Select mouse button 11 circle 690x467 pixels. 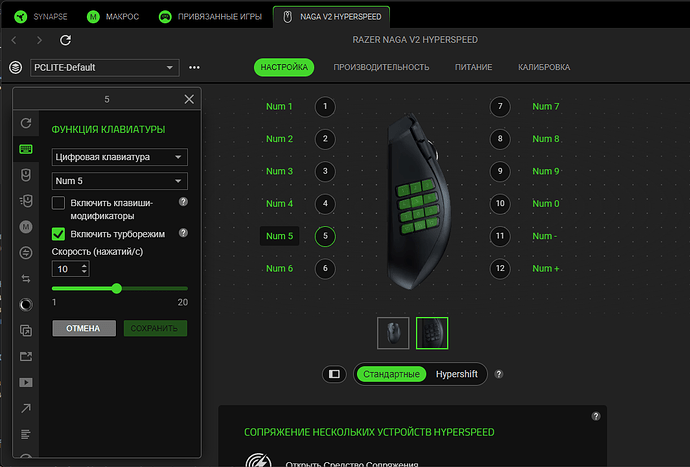click(500, 236)
